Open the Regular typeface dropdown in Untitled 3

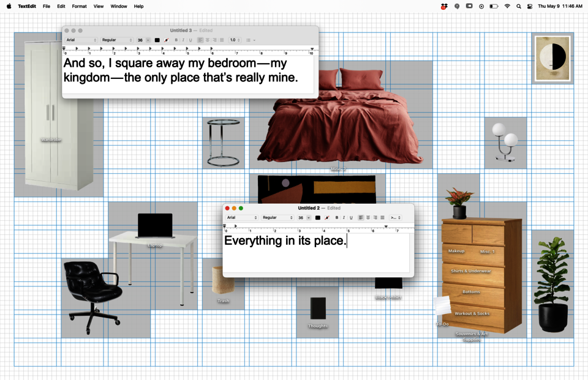[x=117, y=40]
